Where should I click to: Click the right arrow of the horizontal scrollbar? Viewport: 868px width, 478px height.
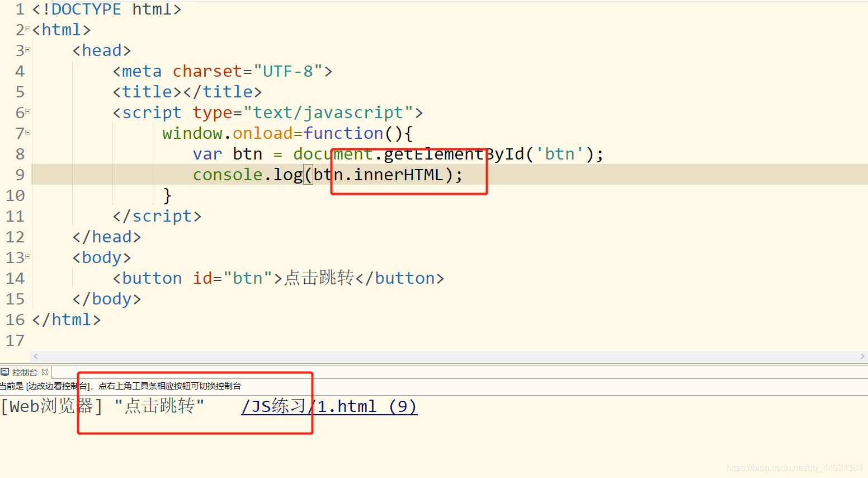[863, 356]
